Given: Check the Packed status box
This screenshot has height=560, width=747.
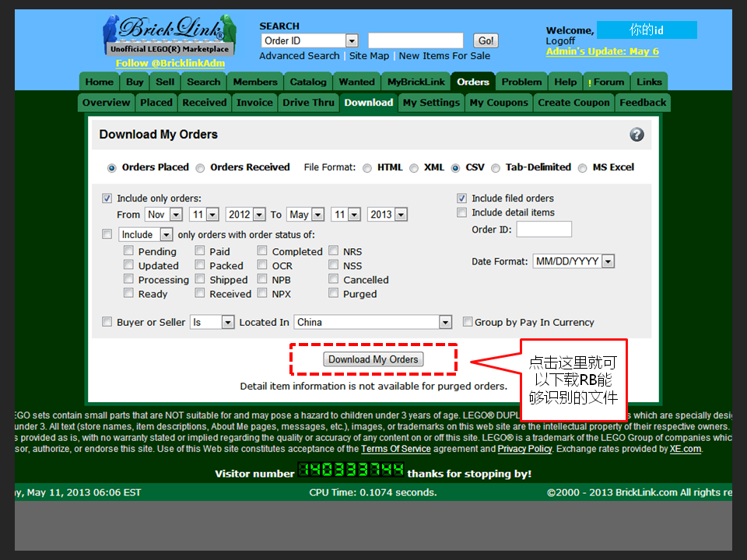Looking at the screenshot, I should click(200, 264).
